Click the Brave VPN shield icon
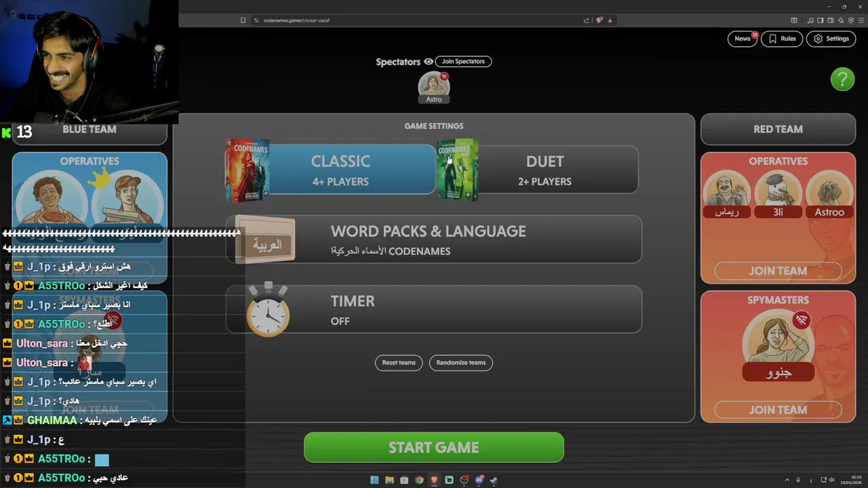Viewport: 868px width, 488px height. point(851,20)
